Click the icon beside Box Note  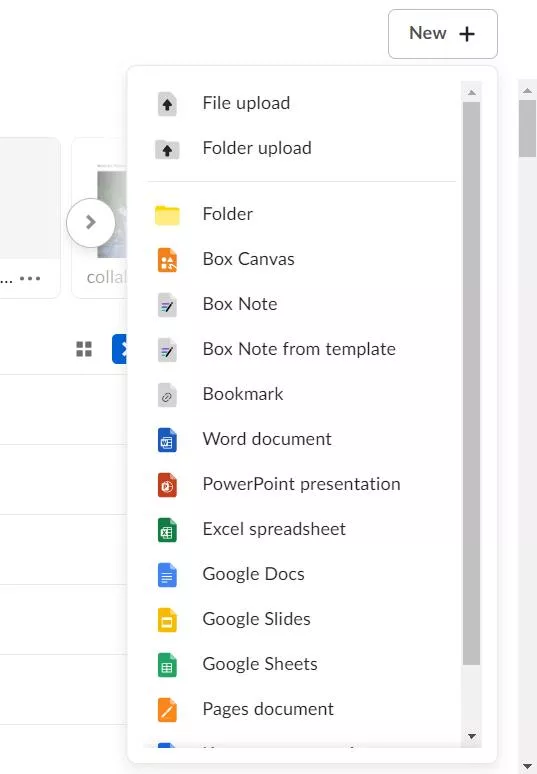[x=167, y=305]
